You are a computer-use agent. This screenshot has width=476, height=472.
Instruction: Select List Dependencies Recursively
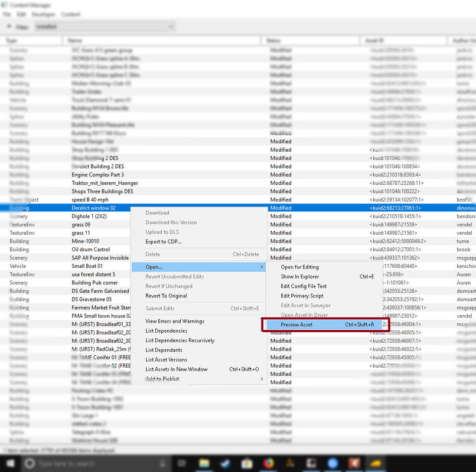[x=198, y=340]
